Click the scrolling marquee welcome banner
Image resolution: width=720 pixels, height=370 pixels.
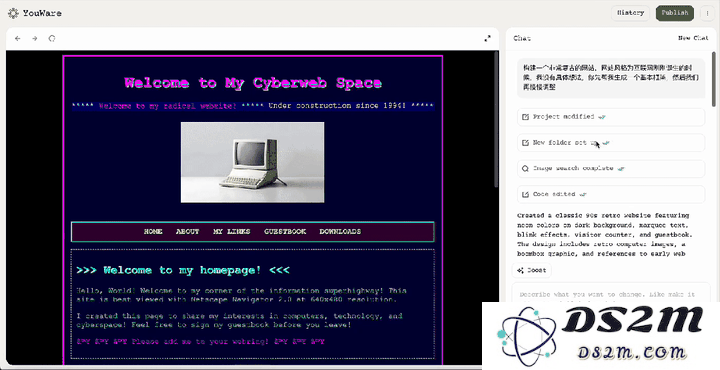point(253,106)
